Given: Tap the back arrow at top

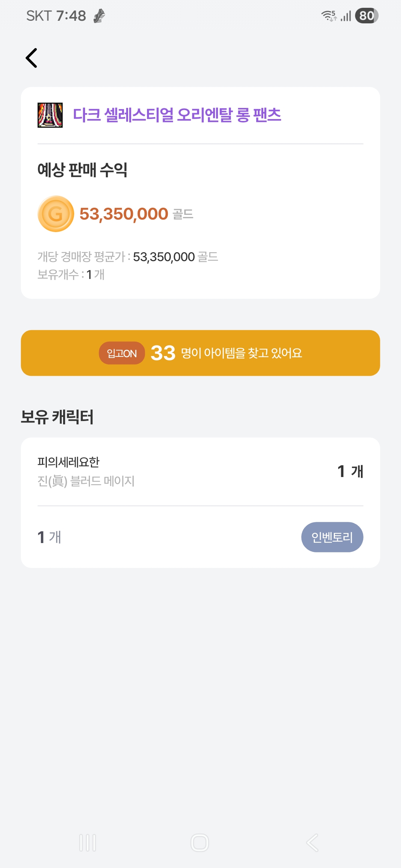Looking at the screenshot, I should pos(32,58).
